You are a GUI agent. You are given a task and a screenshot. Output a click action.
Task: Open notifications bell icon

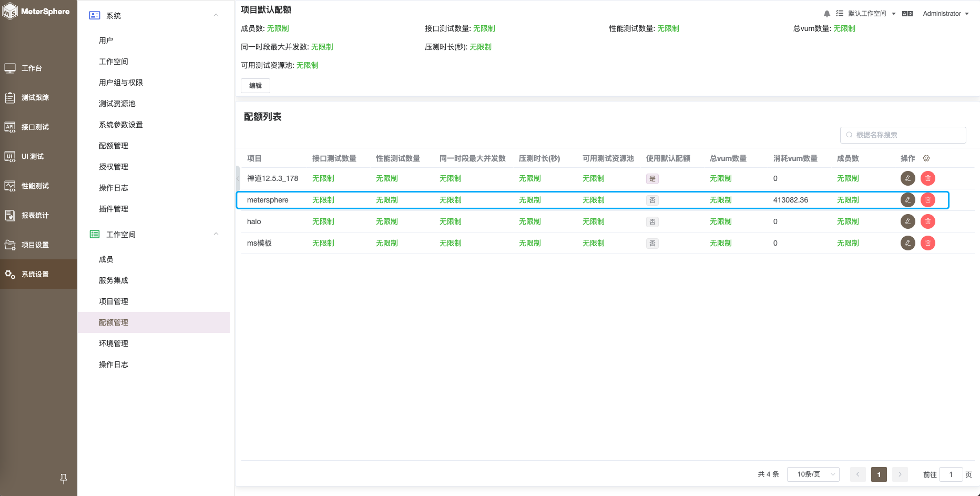(x=827, y=14)
